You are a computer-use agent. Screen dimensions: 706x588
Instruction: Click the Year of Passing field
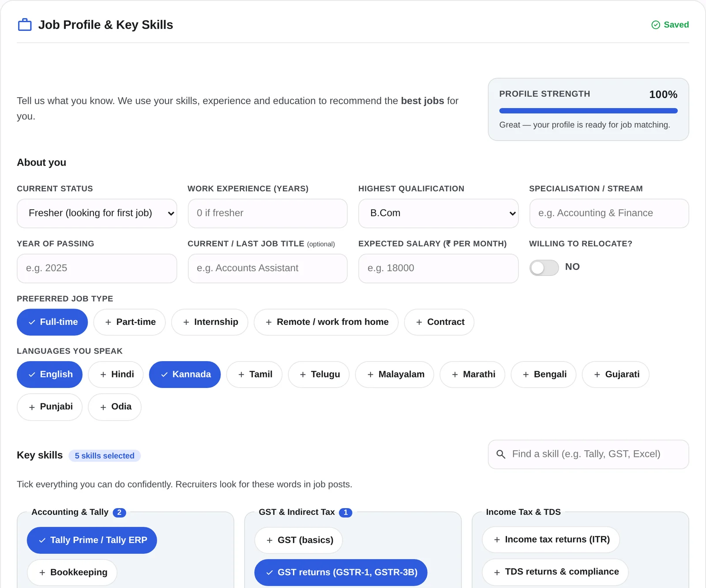click(x=97, y=268)
